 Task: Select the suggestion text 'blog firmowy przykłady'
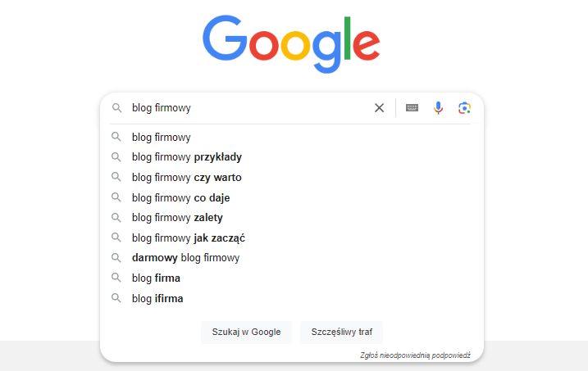tap(187, 157)
